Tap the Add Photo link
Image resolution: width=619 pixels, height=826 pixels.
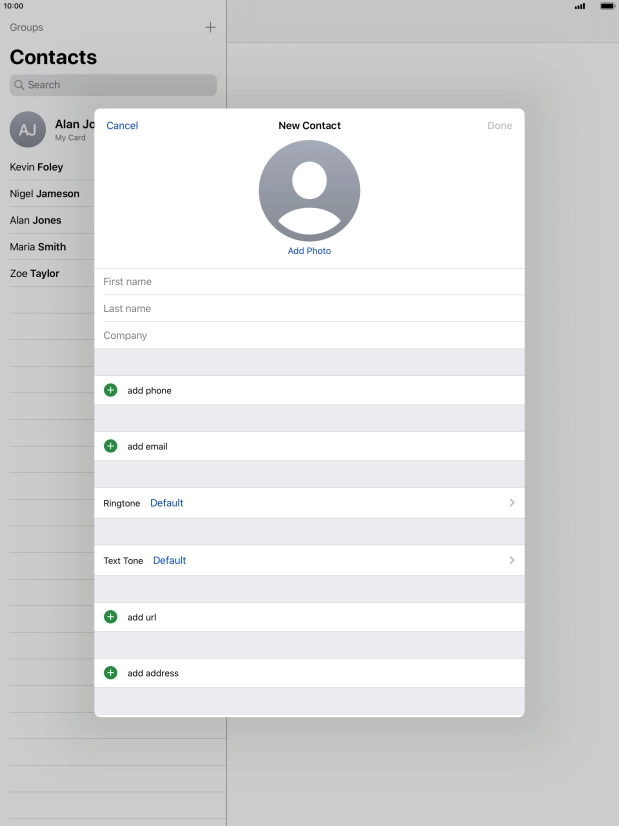[309, 251]
